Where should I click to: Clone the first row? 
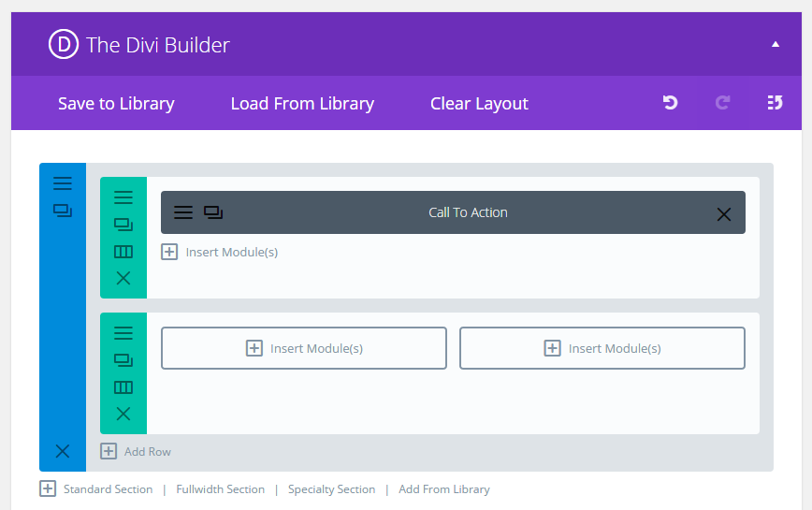point(123,225)
